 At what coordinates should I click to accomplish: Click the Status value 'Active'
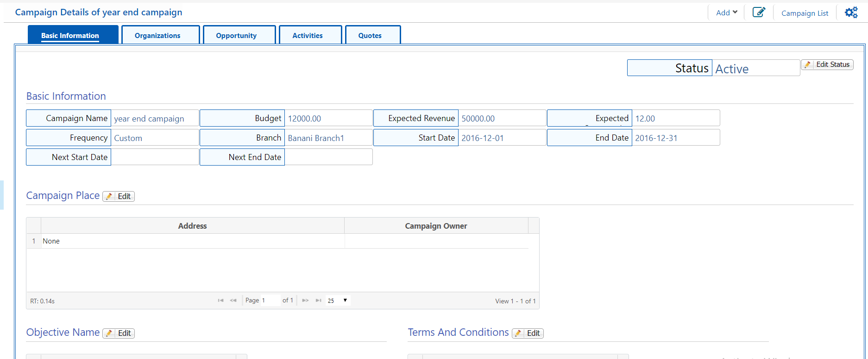pyautogui.click(x=732, y=69)
